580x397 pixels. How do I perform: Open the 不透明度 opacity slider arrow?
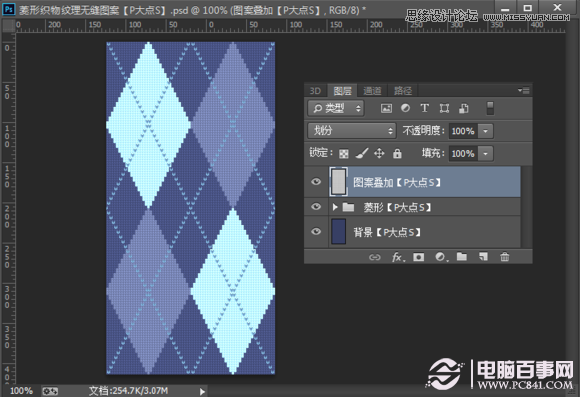486,131
